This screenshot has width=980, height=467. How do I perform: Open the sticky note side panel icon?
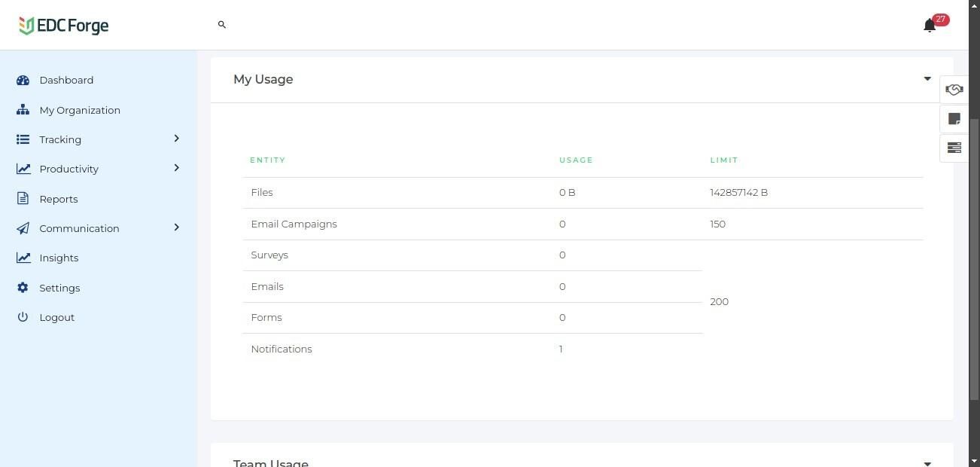tap(954, 119)
